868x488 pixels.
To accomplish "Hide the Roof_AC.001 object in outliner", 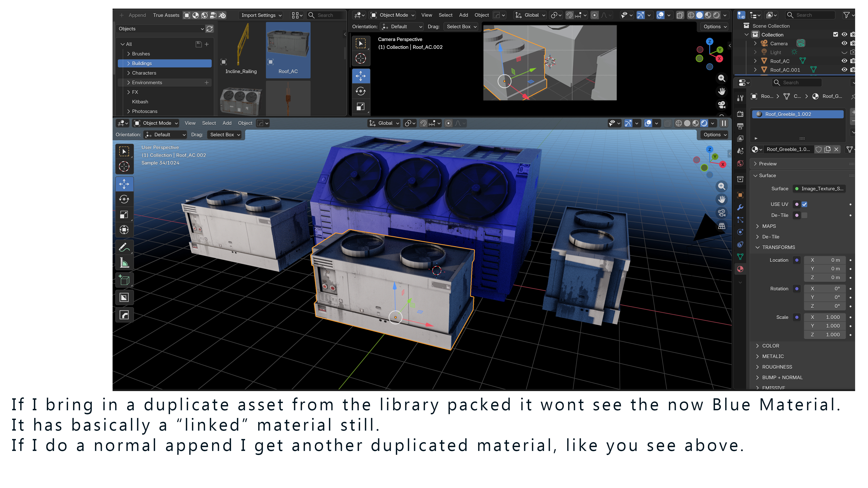I will (844, 70).
